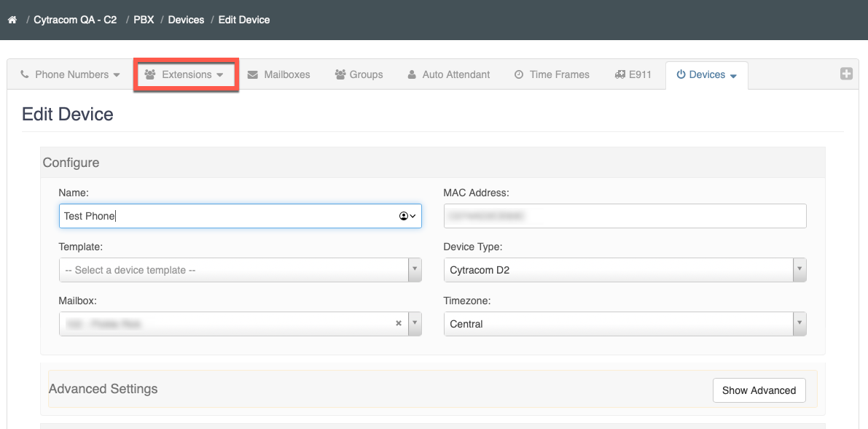Expand the Devices dropdown tab
This screenshot has width=868, height=429.
706,74
